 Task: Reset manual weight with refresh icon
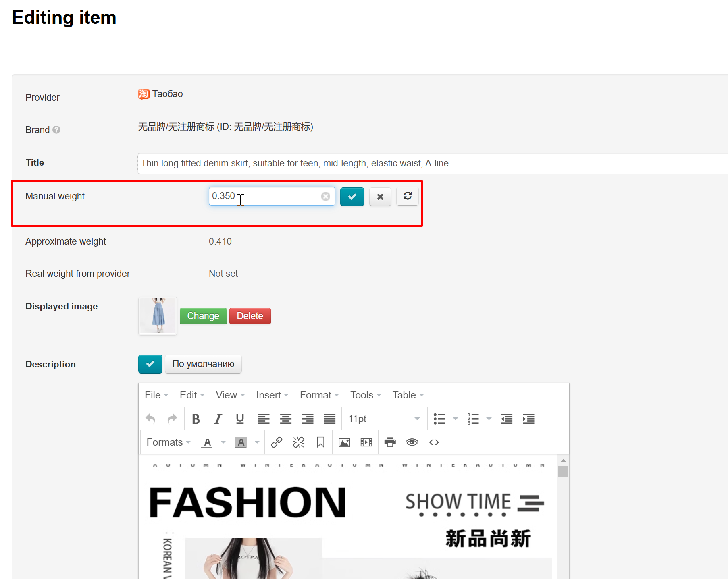point(407,196)
